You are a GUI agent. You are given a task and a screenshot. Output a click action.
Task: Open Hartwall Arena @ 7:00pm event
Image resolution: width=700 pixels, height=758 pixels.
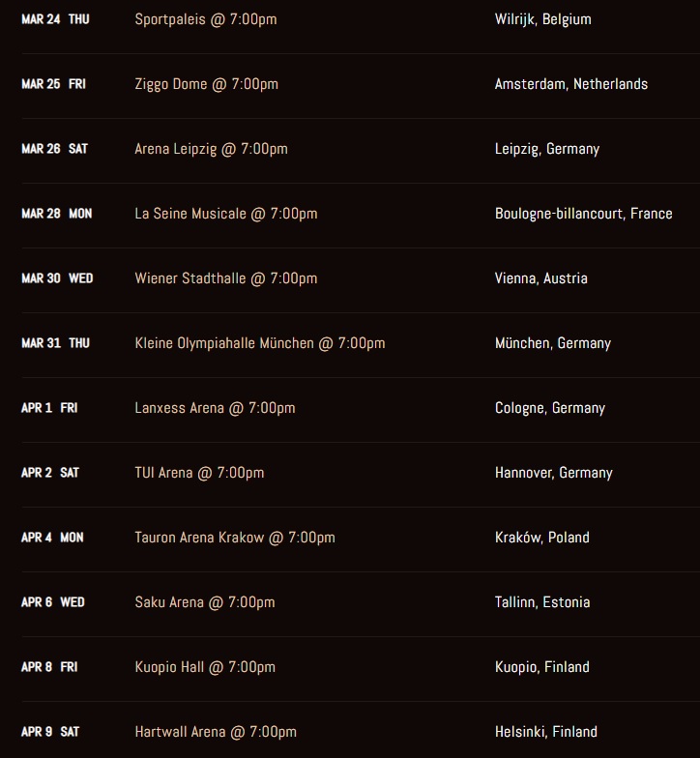(x=216, y=732)
